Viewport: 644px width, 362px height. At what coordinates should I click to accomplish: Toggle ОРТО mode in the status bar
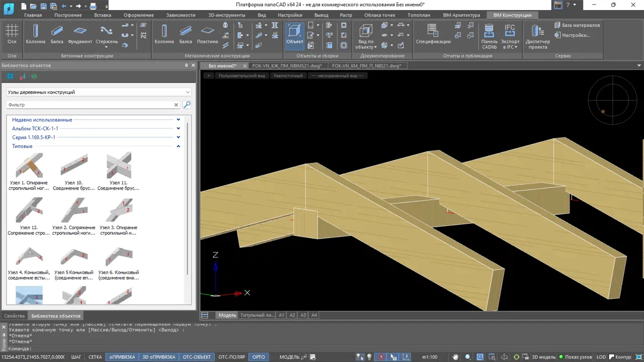pos(259,357)
